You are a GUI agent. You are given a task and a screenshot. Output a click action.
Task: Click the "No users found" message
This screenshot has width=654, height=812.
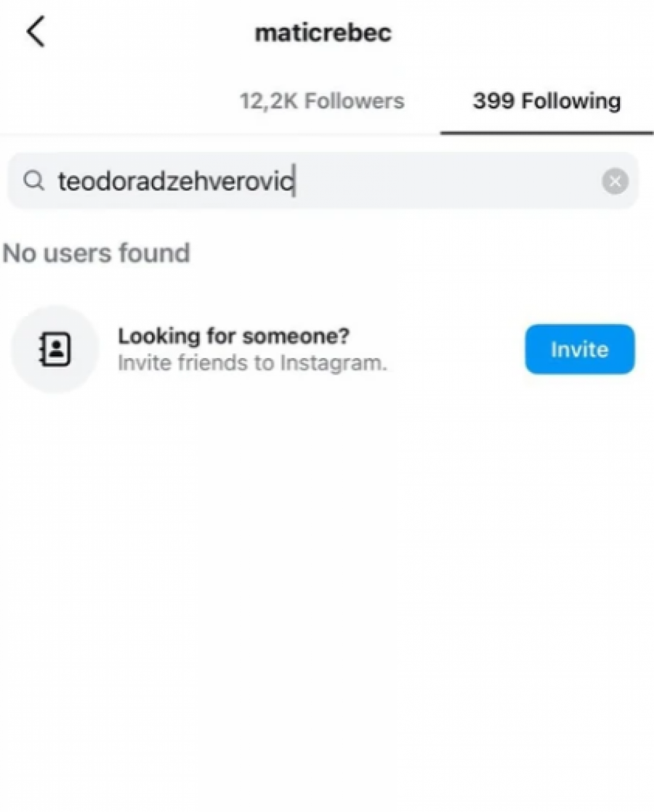pyautogui.click(x=96, y=253)
